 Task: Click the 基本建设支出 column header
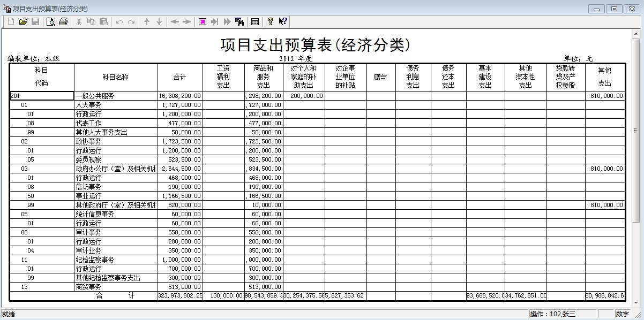[485, 77]
